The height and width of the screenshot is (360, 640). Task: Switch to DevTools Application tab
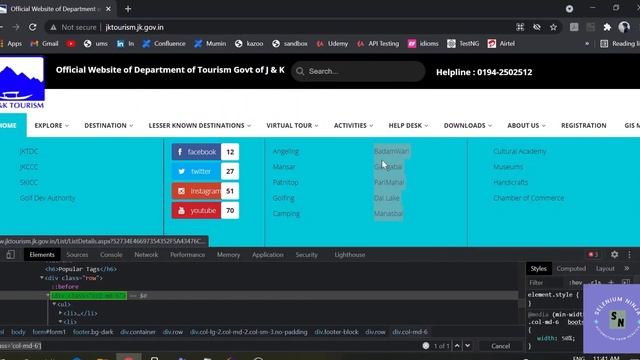coord(268,255)
